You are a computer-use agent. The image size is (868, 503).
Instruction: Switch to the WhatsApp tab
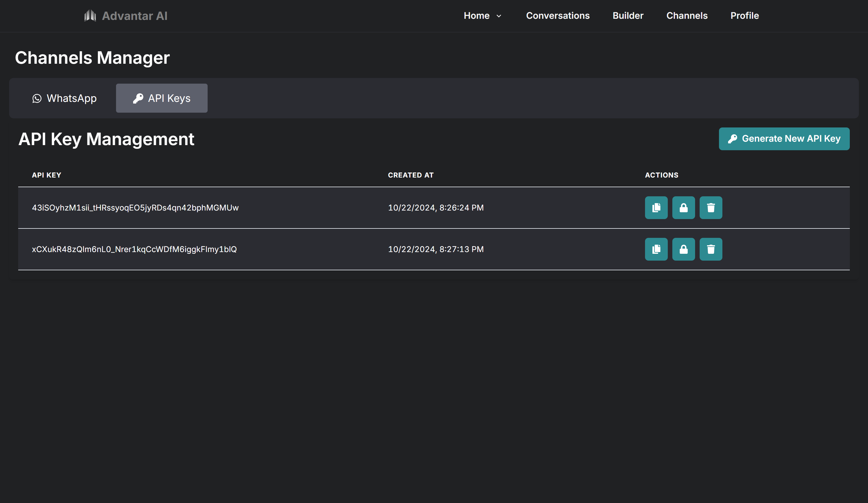click(64, 98)
